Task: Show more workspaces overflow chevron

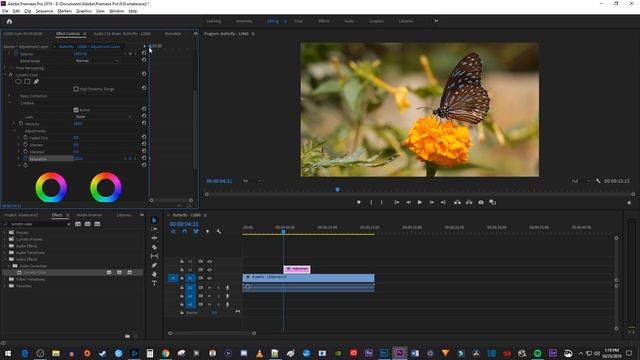Action: 436,21
